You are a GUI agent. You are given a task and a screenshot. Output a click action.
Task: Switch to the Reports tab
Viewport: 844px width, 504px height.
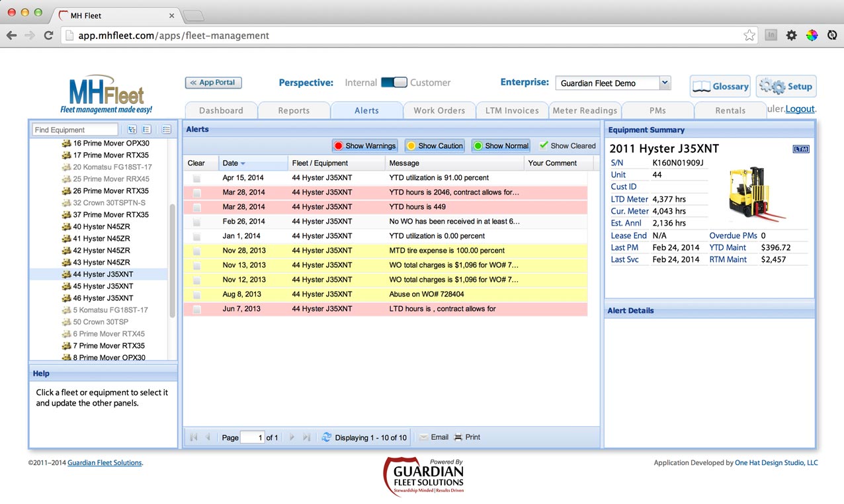pyautogui.click(x=294, y=110)
